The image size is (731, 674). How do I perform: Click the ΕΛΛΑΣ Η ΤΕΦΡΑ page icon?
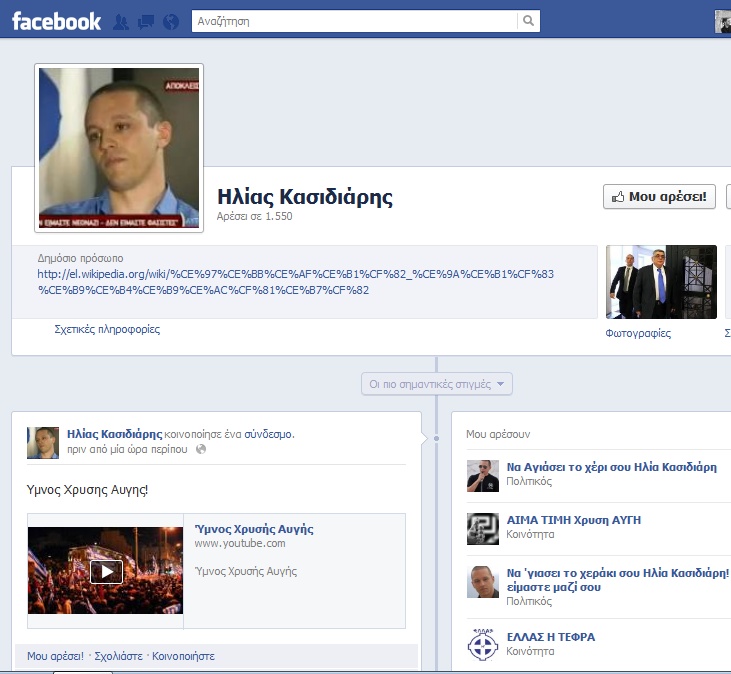pyautogui.click(x=482, y=643)
